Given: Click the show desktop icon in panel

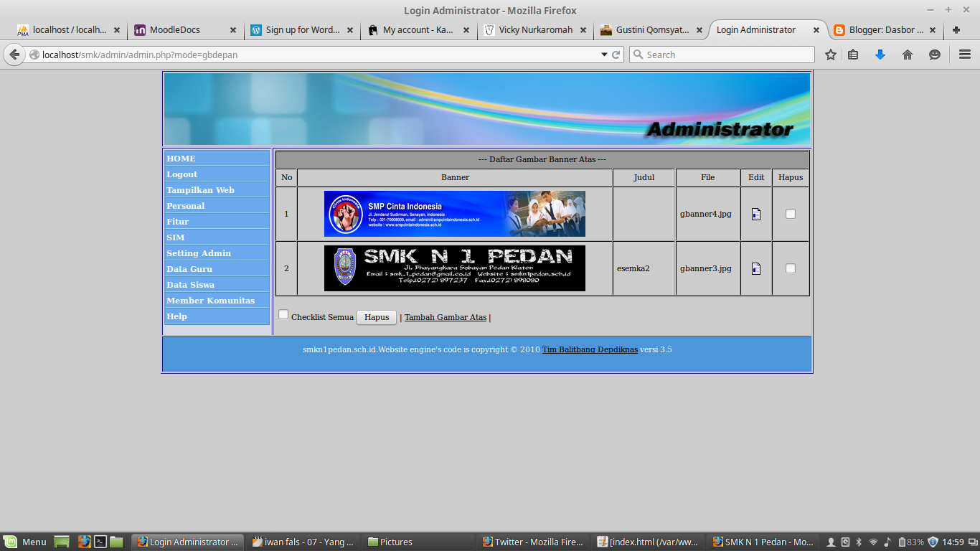Looking at the screenshot, I should pyautogui.click(x=62, y=542).
